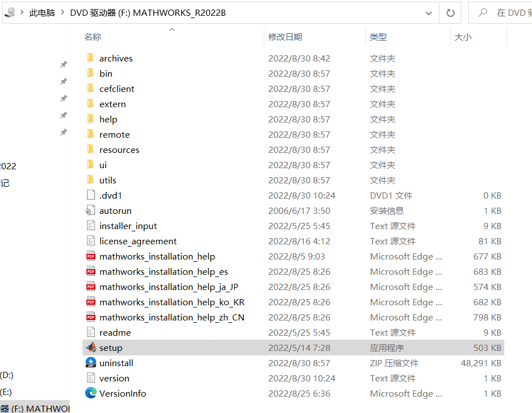
Task: Click the resources folder icon
Action: click(90, 150)
